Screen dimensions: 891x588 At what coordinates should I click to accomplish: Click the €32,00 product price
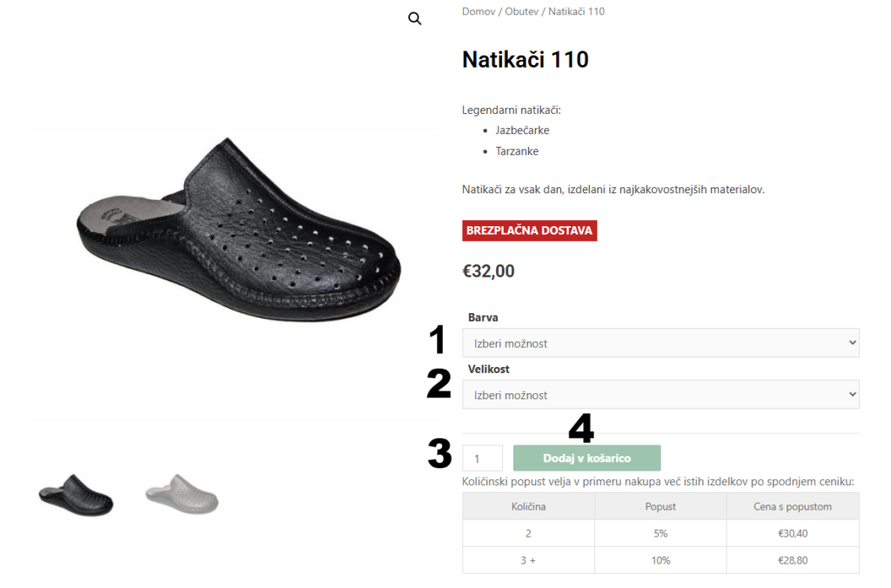(x=488, y=271)
